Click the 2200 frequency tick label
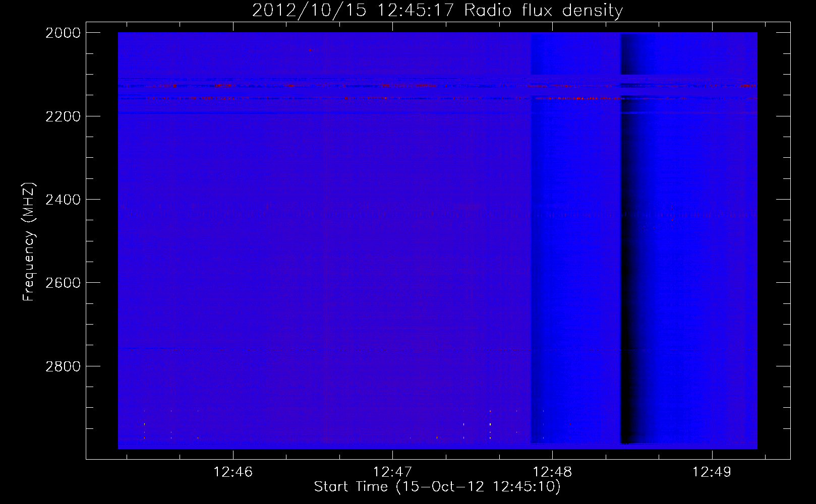 (x=63, y=116)
